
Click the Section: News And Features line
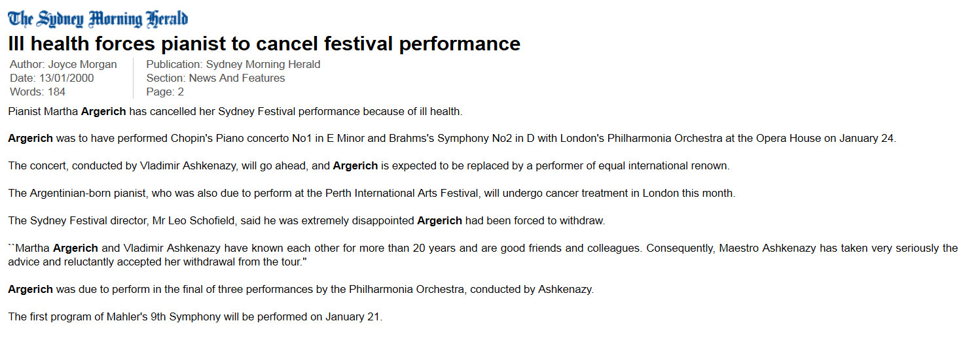(215, 78)
